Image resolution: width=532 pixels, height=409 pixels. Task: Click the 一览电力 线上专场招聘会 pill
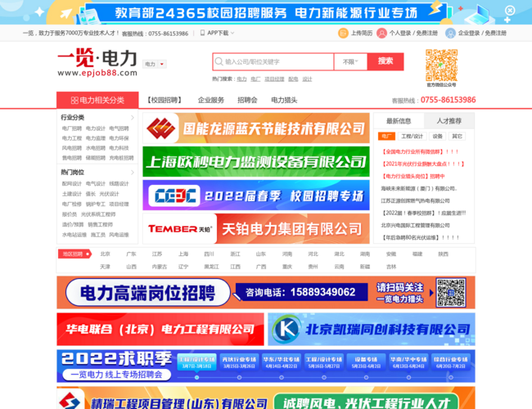116,375
